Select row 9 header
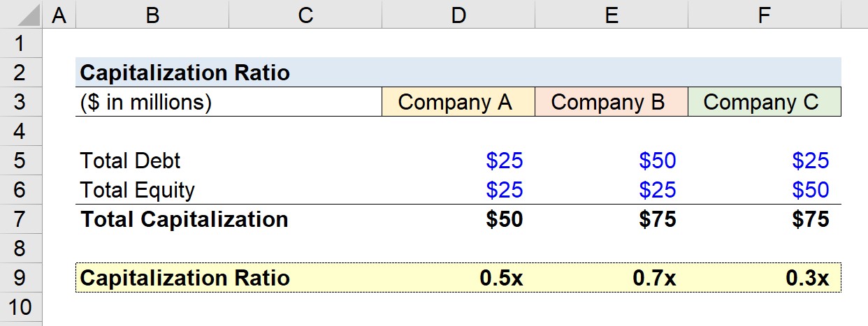The image size is (868, 326). tap(21, 278)
